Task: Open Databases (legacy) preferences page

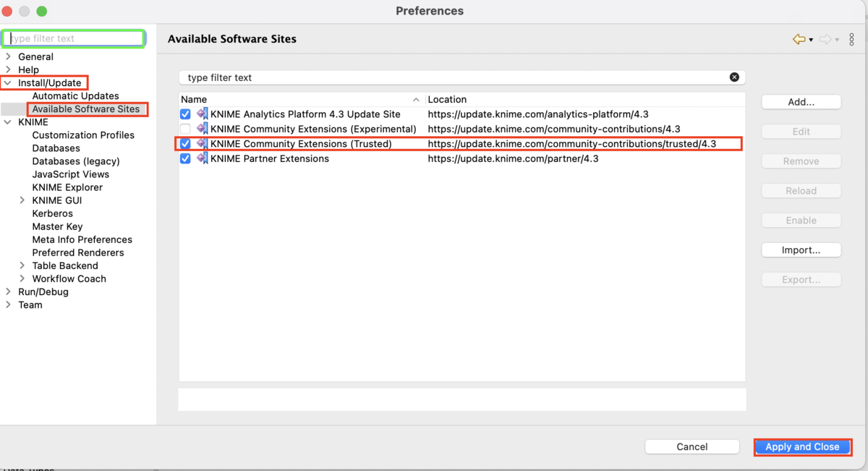Action: click(76, 161)
